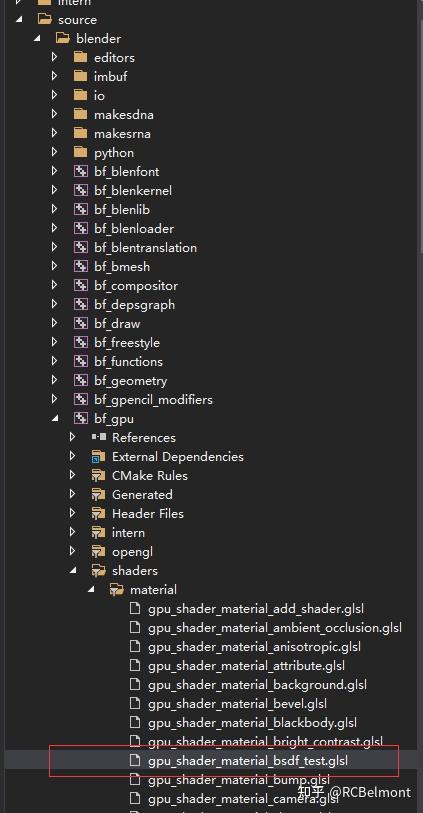The height and width of the screenshot is (813, 423).
Task: Collapse the material filter folder
Action: tap(91, 590)
